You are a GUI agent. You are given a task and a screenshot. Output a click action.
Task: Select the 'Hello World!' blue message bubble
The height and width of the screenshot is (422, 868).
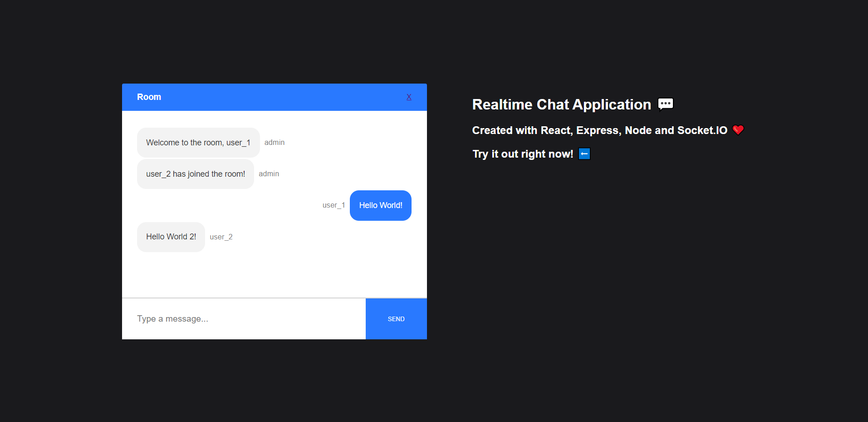click(380, 205)
